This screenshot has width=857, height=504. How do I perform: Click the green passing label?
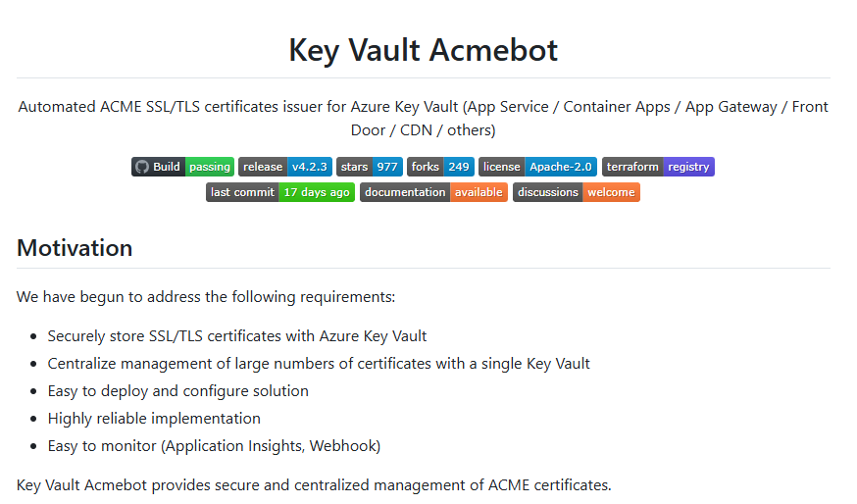[210, 167]
